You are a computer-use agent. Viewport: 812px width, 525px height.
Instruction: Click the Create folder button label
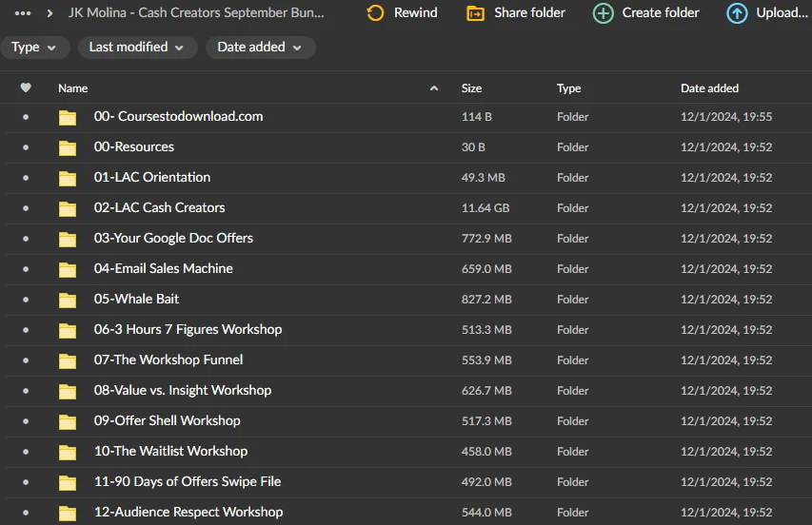pos(661,12)
